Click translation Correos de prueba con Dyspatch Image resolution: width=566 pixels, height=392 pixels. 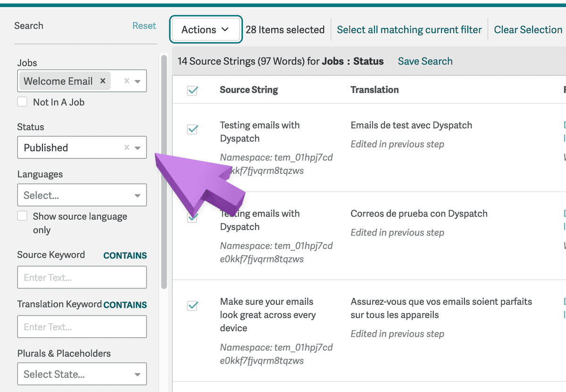tap(419, 213)
